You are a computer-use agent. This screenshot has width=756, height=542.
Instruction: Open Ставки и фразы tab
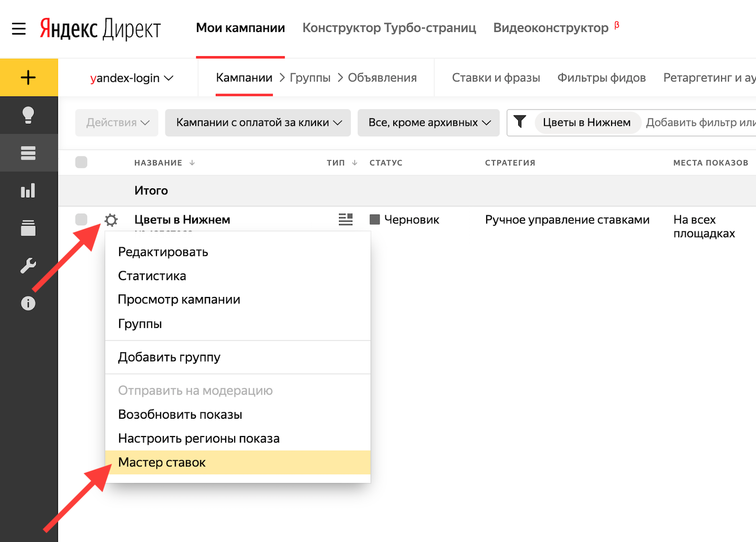coord(496,78)
